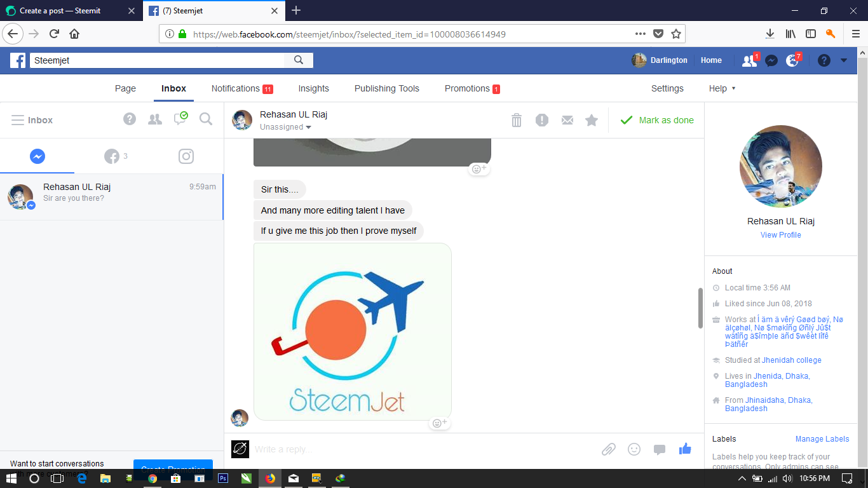Image resolution: width=868 pixels, height=488 pixels.
Task: Star the conversation as follow-up
Action: pyautogui.click(x=592, y=120)
